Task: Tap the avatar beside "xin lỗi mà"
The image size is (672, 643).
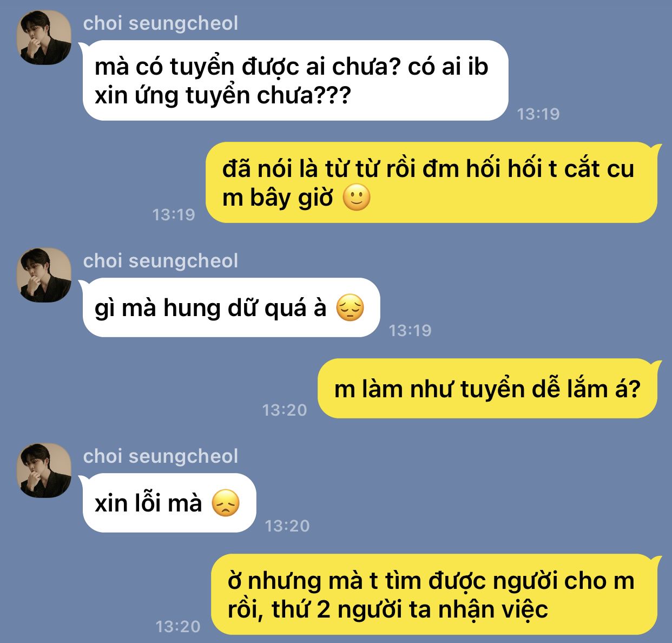Action: (x=44, y=470)
